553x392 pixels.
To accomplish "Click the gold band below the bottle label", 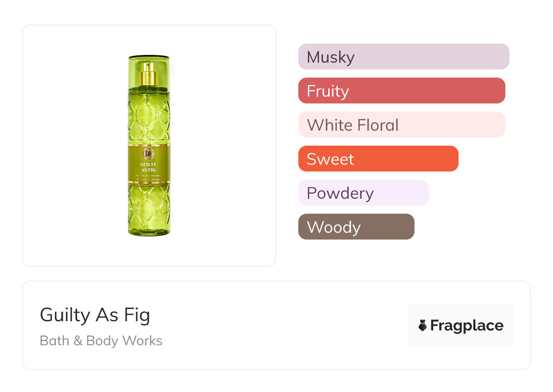I will pyautogui.click(x=149, y=182).
